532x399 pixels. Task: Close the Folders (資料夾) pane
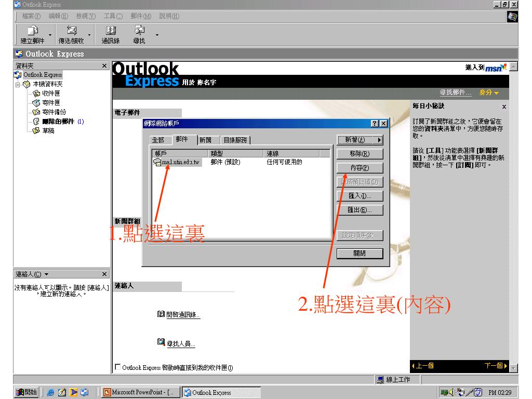point(104,65)
